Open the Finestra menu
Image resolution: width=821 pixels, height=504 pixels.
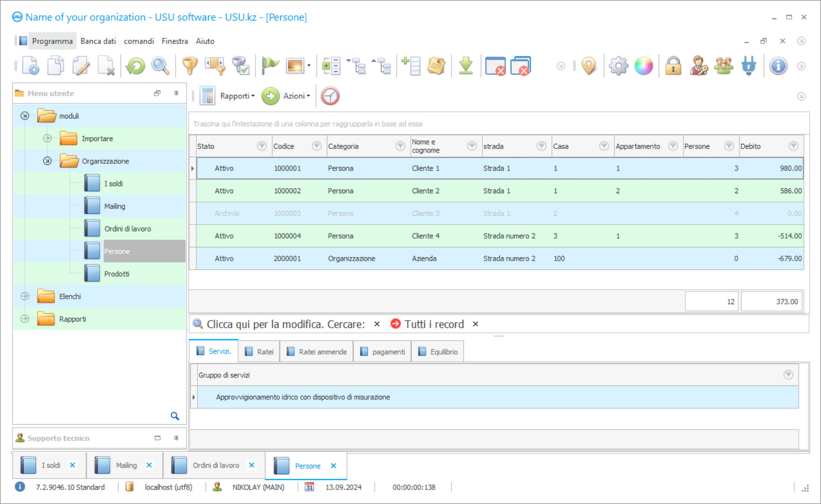pyautogui.click(x=175, y=41)
